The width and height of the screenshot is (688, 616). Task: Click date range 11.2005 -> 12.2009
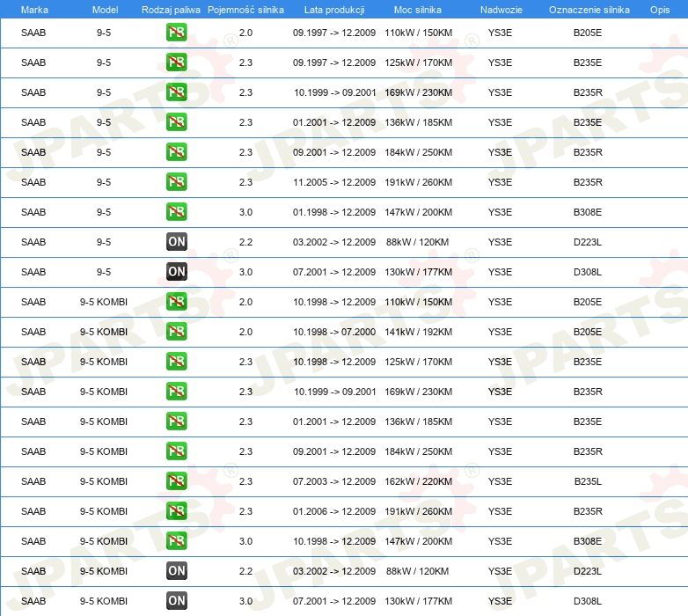tap(334, 182)
